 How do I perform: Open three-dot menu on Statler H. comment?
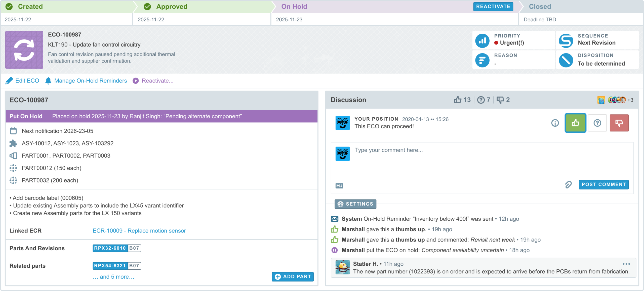coord(626,264)
